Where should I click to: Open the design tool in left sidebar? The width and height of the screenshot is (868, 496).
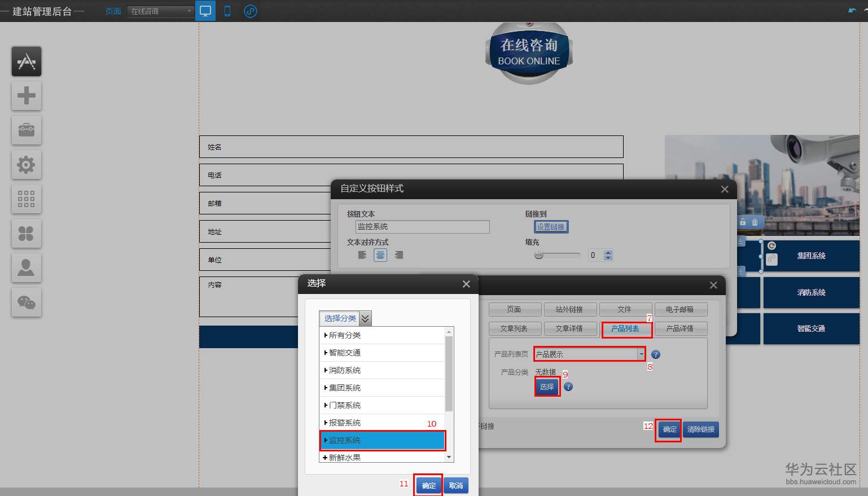(27, 61)
